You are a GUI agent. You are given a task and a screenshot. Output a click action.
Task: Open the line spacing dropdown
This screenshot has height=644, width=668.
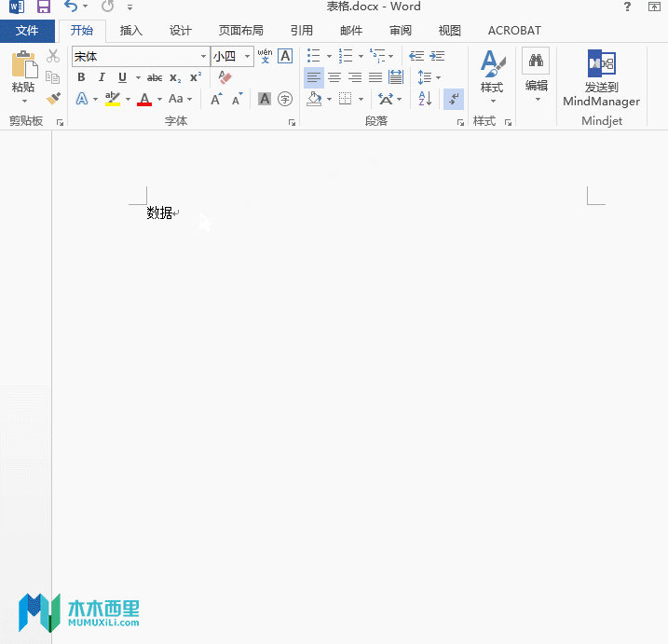click(429, 77)
